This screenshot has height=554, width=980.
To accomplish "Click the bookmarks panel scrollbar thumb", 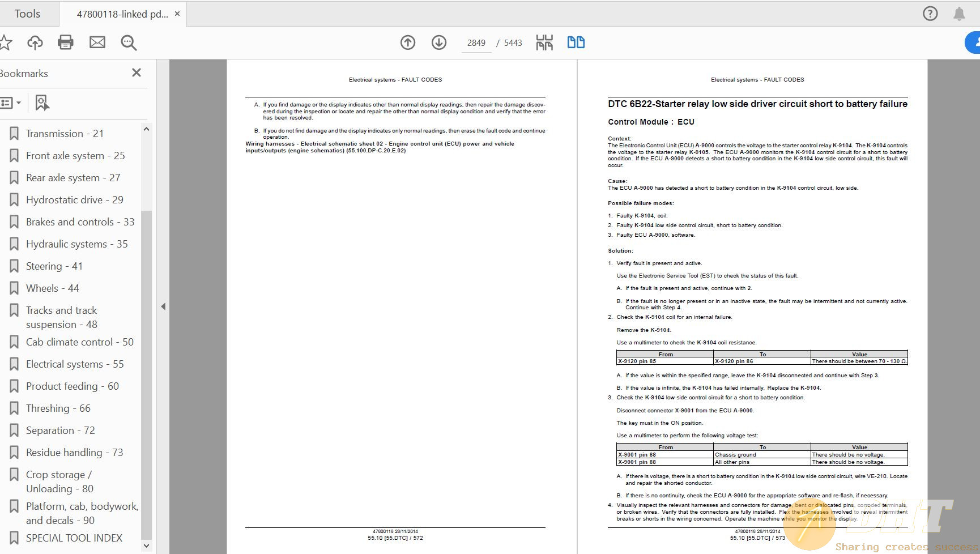I will (x=146, y=374).
